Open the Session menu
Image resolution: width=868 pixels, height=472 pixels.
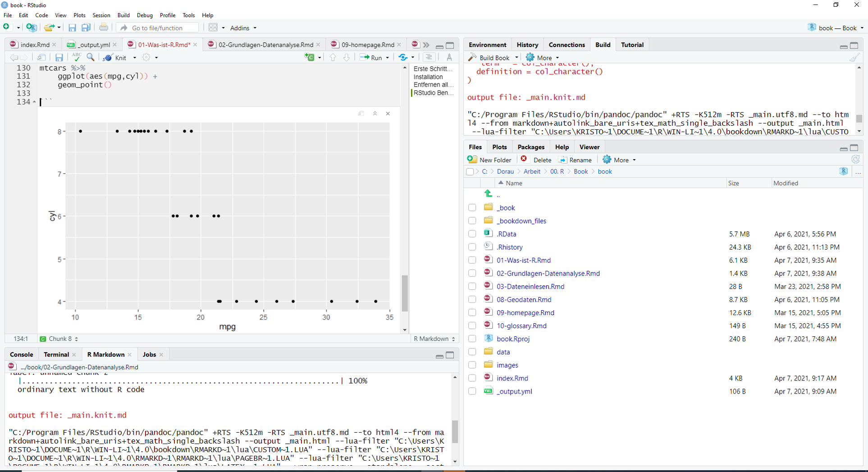point(101,15)
